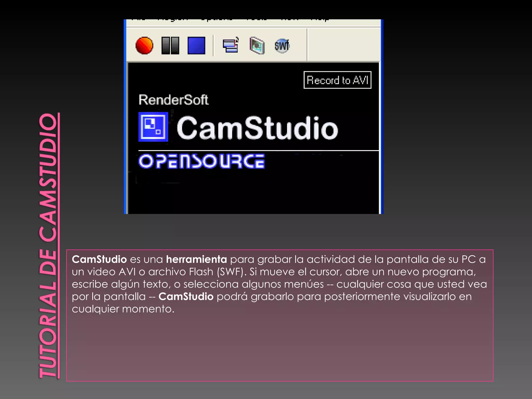532x399 pixels.
Task: Click the RenderSoft text on splash
Action: pyautogui.click(x=173, y=100)
